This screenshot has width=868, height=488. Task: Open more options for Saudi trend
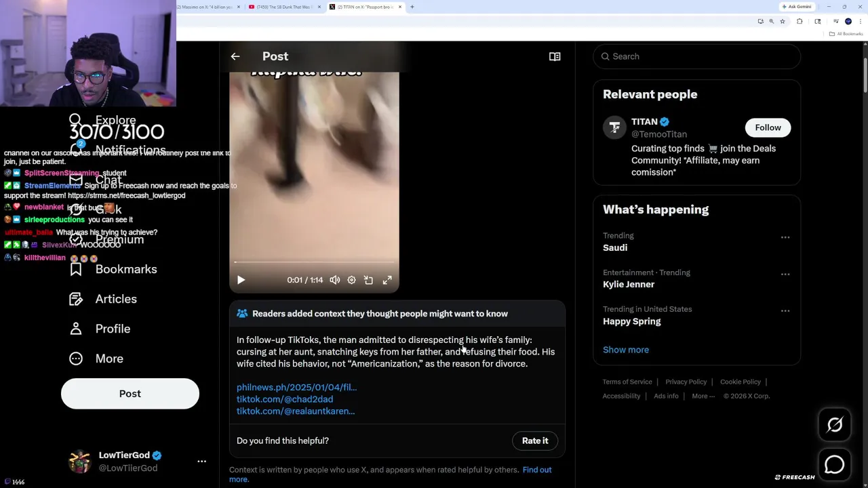click(785, 237)
